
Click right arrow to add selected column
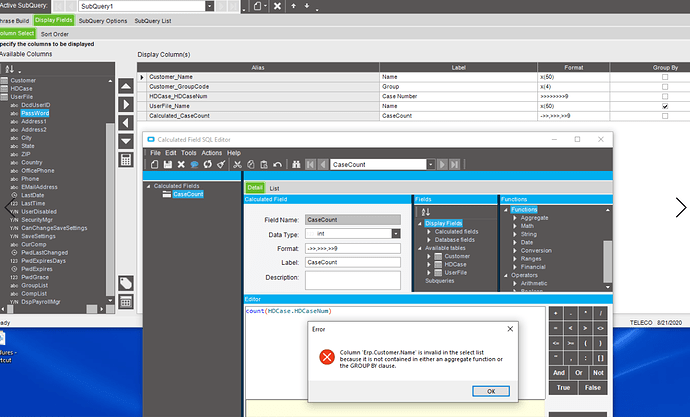126,105
